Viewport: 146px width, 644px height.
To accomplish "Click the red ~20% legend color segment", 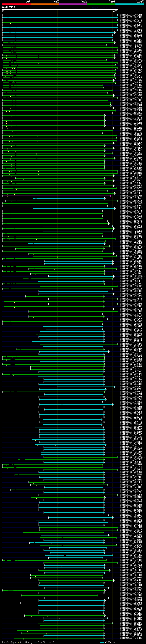I will click(x=16, y=4).
